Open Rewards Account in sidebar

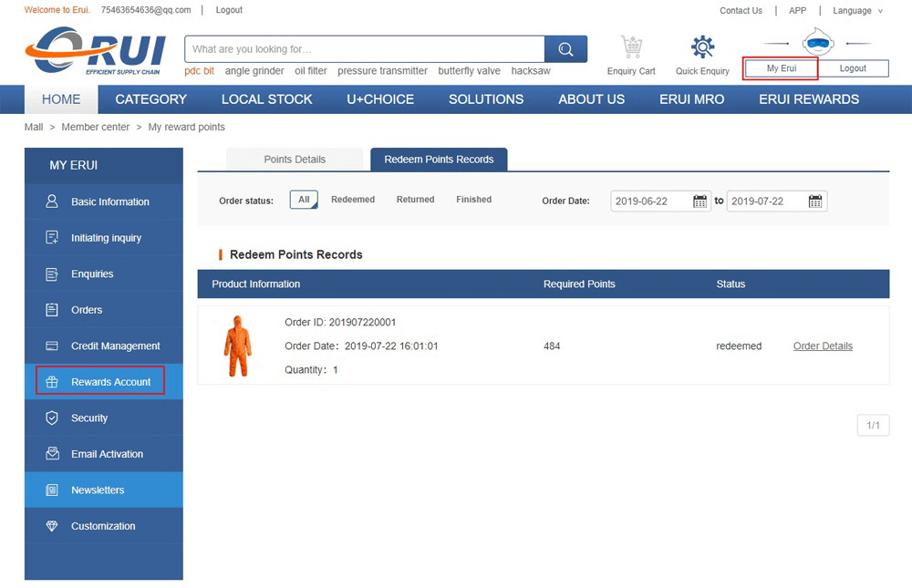[x=104, y=382]
